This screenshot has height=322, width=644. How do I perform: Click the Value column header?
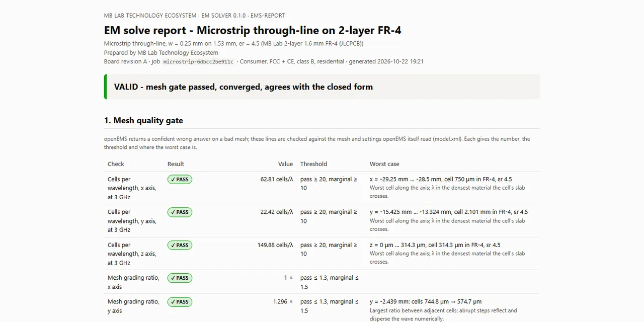point(285,164)
